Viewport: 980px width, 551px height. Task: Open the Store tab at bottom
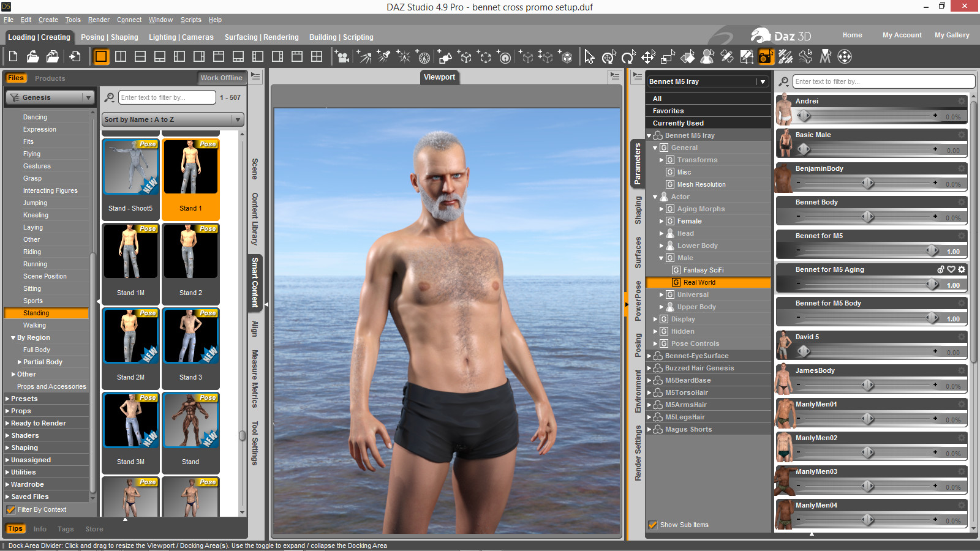click(x=94, y=529)
